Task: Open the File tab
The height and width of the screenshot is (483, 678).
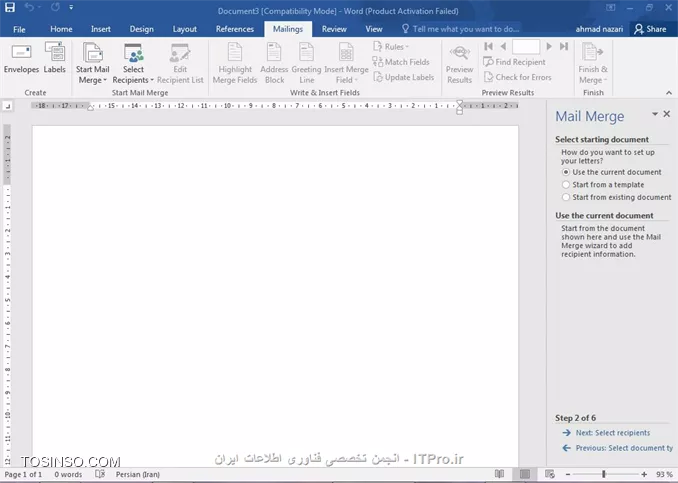Action: point(19,29)
